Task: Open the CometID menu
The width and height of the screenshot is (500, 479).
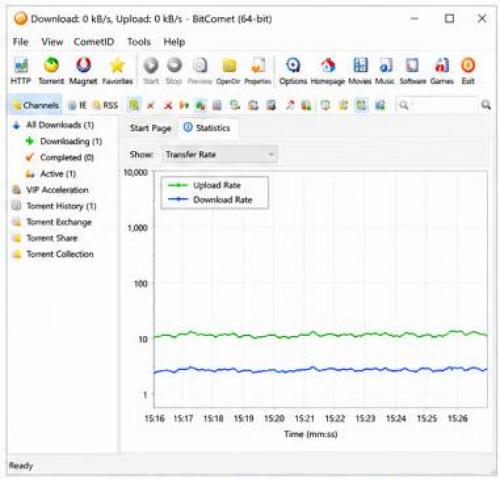Action: 94,42
